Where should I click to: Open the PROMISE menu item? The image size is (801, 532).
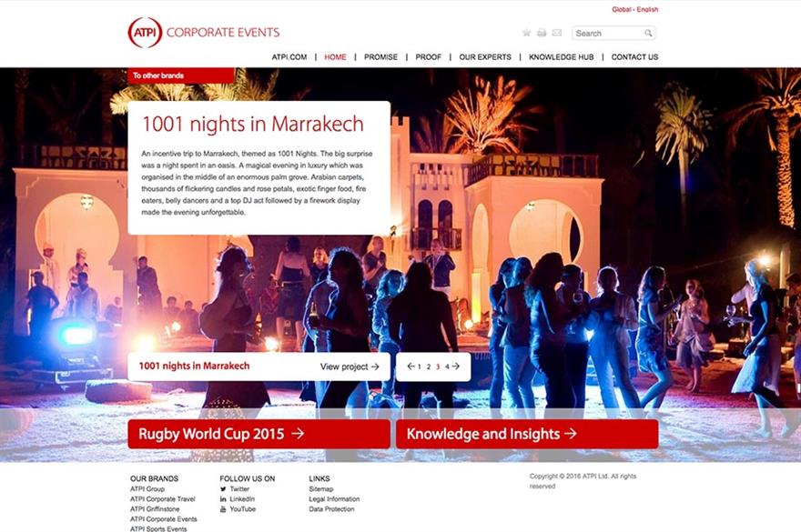click(x=380, y=57)
